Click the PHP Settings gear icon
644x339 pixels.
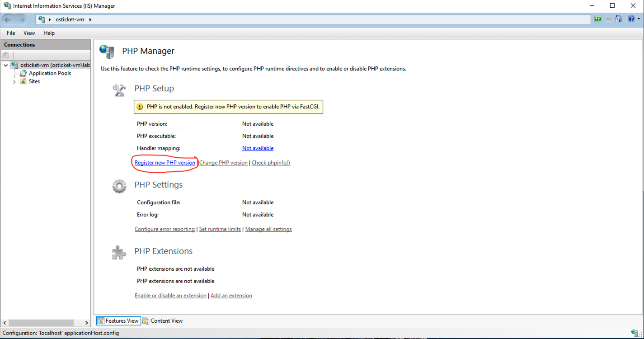click(119, 186)
